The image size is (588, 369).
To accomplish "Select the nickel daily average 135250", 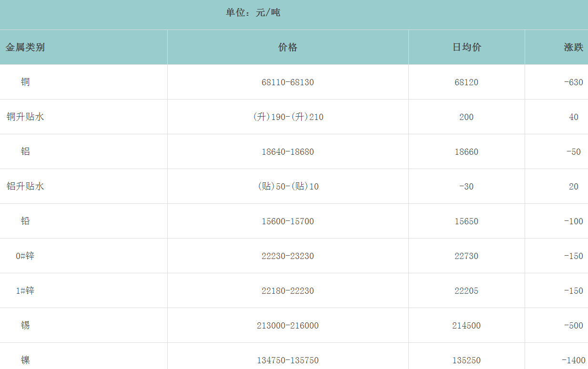I will click(x=466, y=360).
